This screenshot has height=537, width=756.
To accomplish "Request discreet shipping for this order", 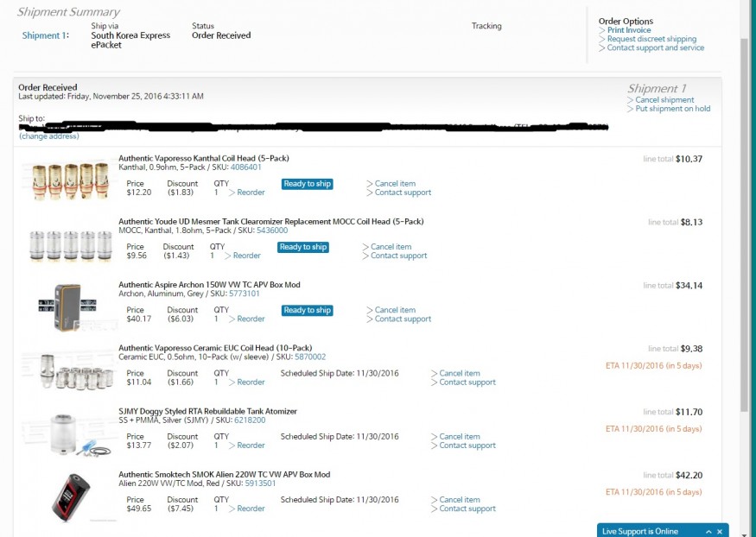I will (x=651, y=39).
